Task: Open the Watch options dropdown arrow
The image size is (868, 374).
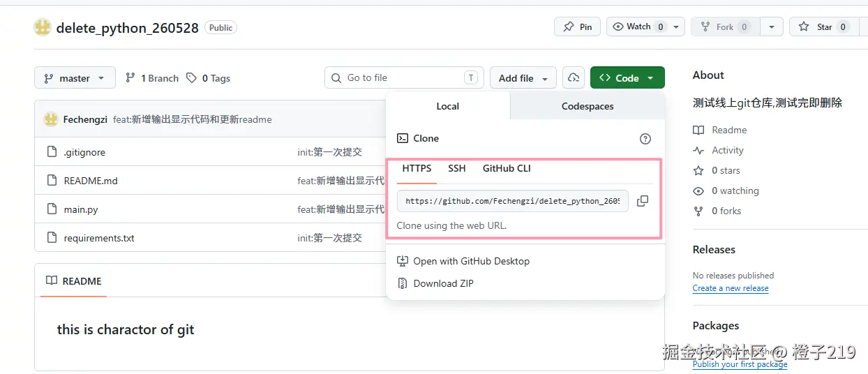Action: coord(676,27)
